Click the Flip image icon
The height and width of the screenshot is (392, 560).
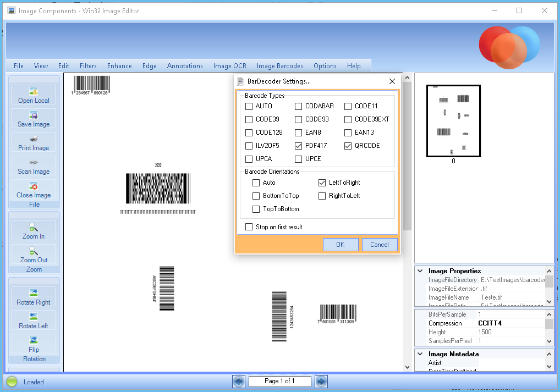coord(34,340)
